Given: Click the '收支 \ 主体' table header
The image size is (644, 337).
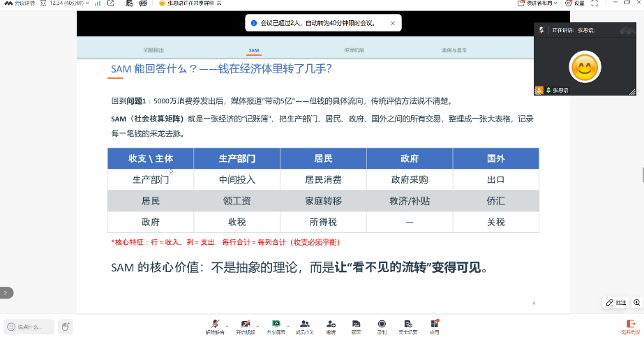Looking at the screenshot, I should pyautogui.click(x=151, y=158).
